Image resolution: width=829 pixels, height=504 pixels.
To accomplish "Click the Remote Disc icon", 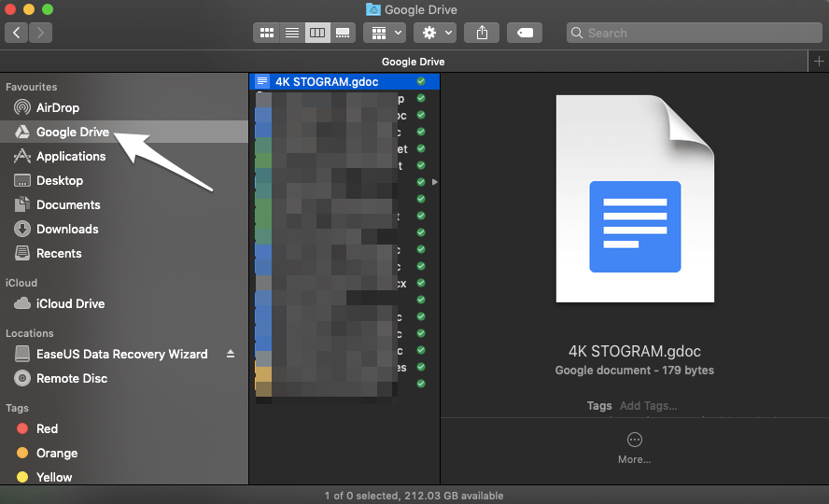I will (x=22, y=378).
